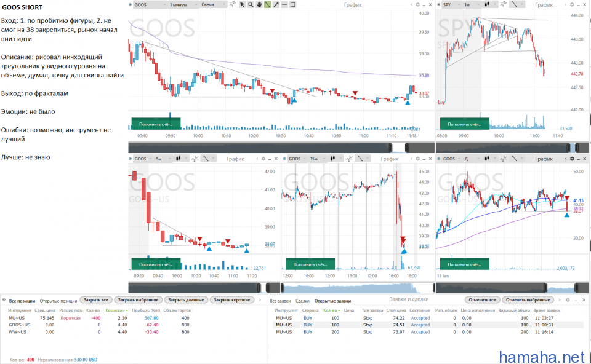Switch to the 'Сделки' tab
This screenshot has height=364, width=591.
click(302, 301)
